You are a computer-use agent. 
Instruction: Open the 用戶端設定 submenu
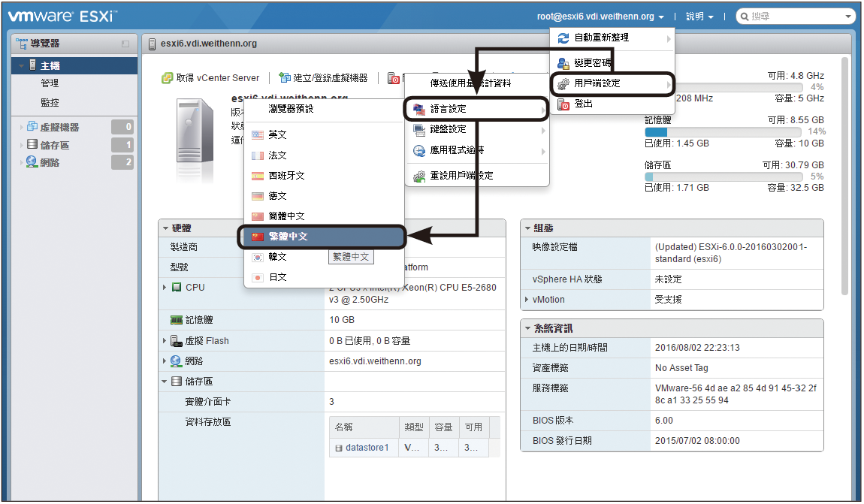coord(612,83)
